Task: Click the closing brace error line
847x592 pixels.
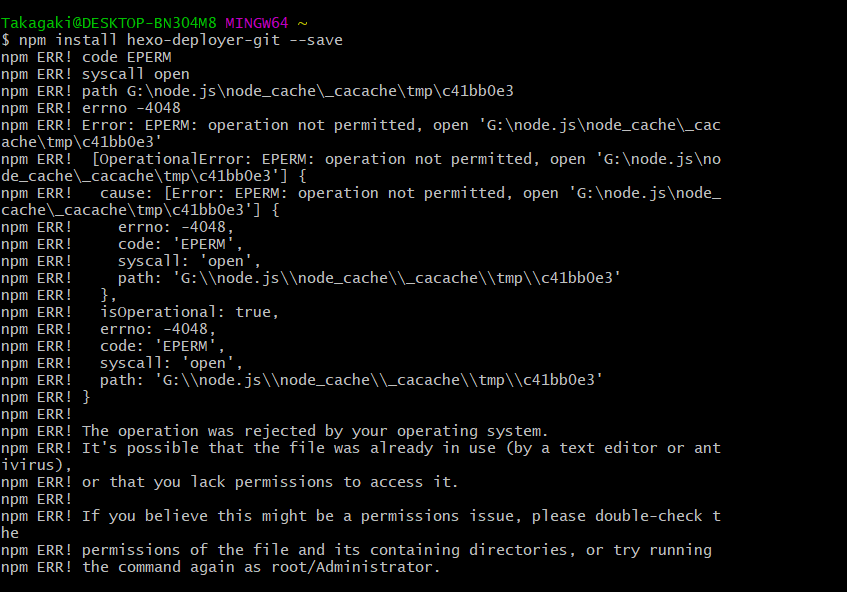Action: 46,397
